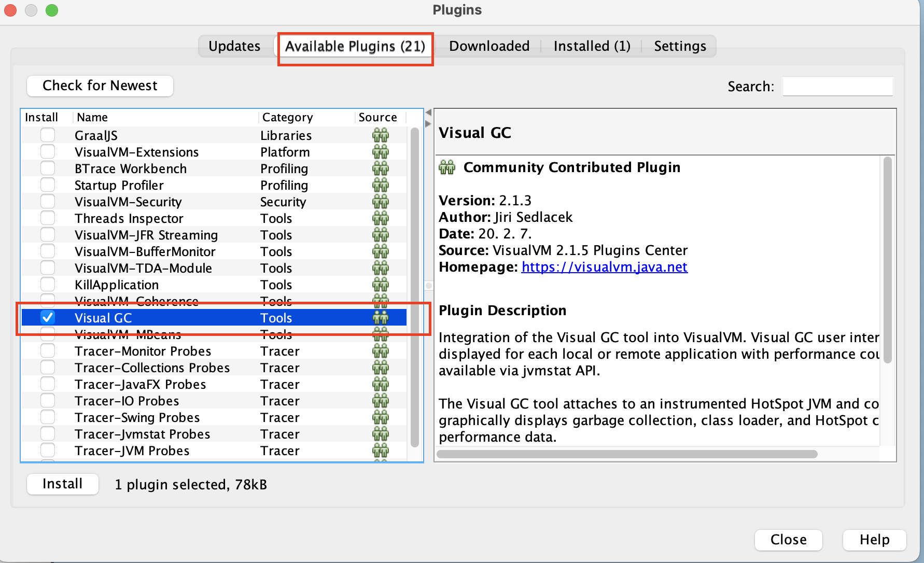This screenshot has height=563, width=924.
Task: Click the source icon in the Startup Profiler row
Action: 380,185
